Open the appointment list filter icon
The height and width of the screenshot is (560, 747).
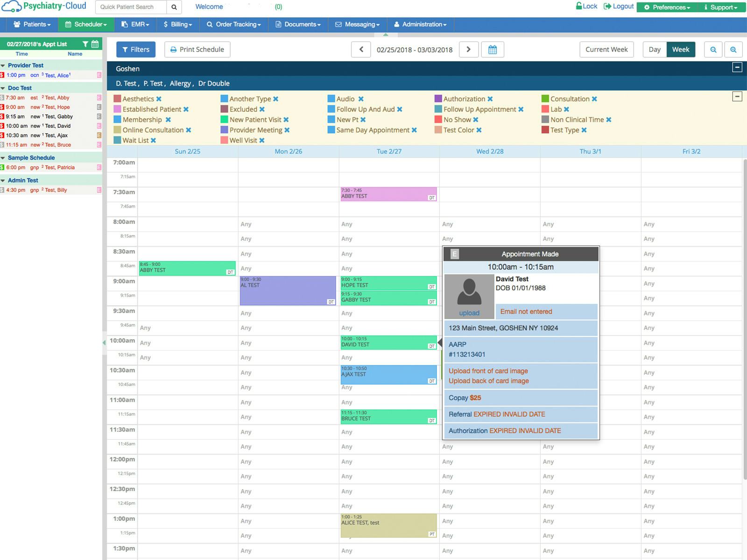pyautogui.click(x=85, y=43)
